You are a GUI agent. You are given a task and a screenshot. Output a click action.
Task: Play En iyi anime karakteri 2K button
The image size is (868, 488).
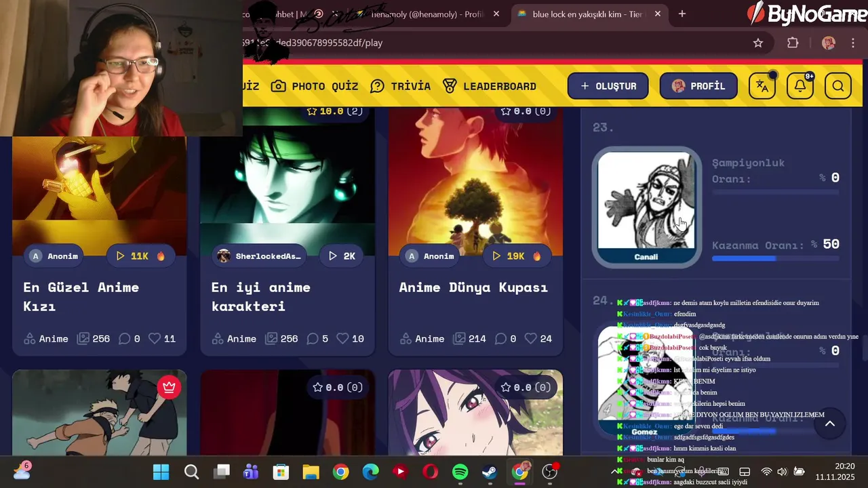[342, 256]
